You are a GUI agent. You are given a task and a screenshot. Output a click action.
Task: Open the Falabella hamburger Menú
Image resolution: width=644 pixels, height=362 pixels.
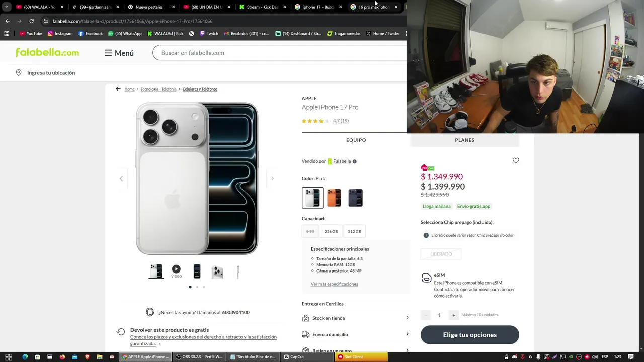119,53
